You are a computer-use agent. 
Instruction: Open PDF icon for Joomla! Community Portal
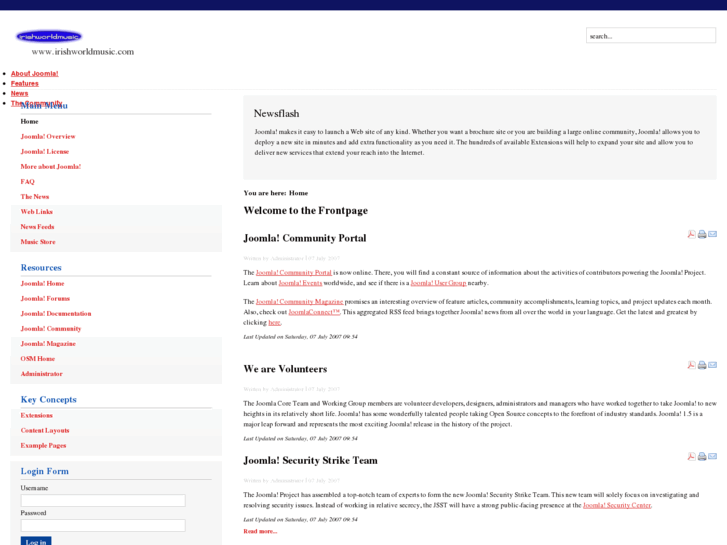pos(691,234)
